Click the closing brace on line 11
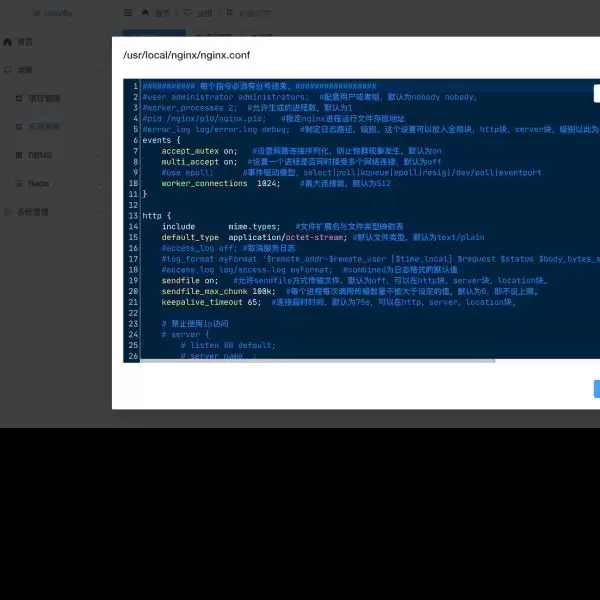Image resolution: width=600 pixels, height=600 pixels. [145, 194]
